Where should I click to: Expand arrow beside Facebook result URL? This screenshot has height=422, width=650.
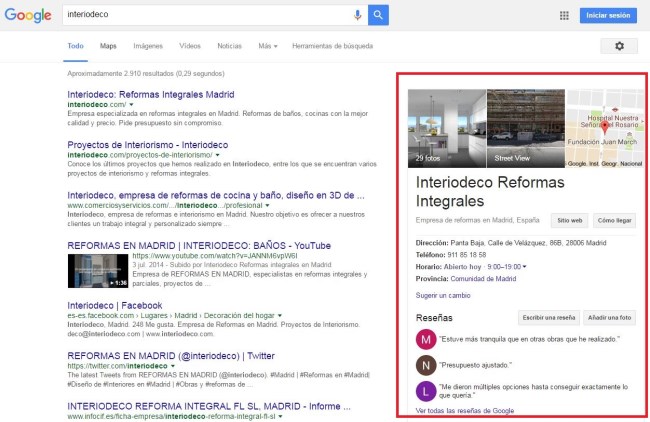click(280, 315)
